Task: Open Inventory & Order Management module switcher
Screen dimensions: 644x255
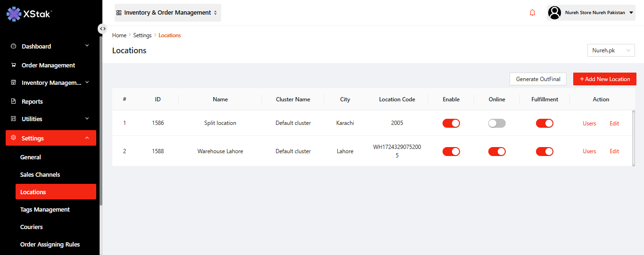Action: [x=167, y=13]
